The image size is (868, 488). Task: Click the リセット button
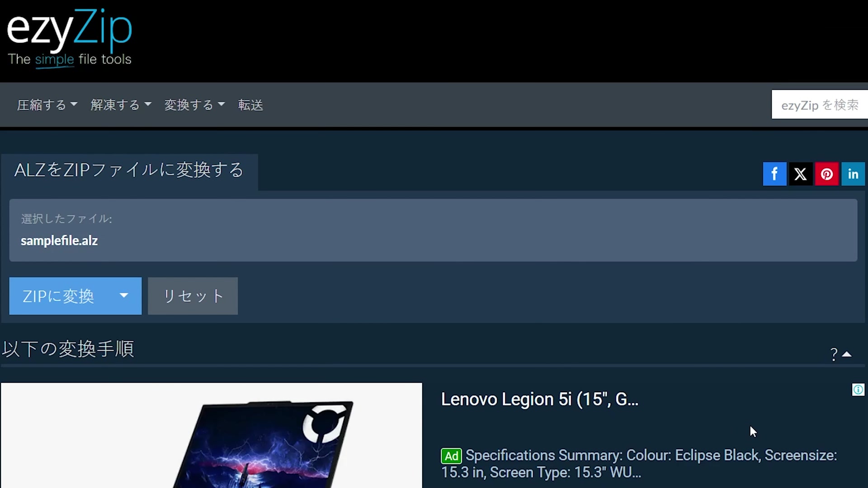193,296
